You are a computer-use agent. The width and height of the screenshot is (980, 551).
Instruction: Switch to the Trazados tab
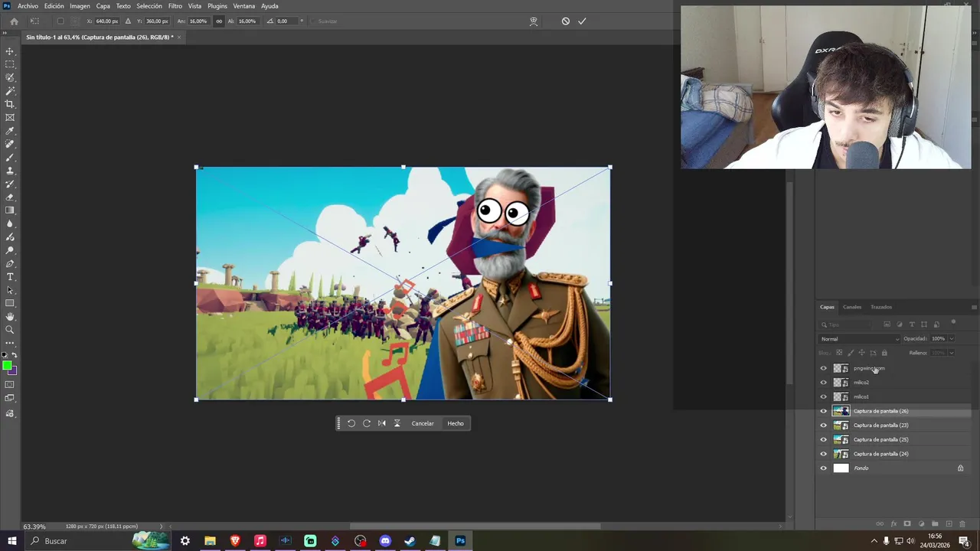881,307
